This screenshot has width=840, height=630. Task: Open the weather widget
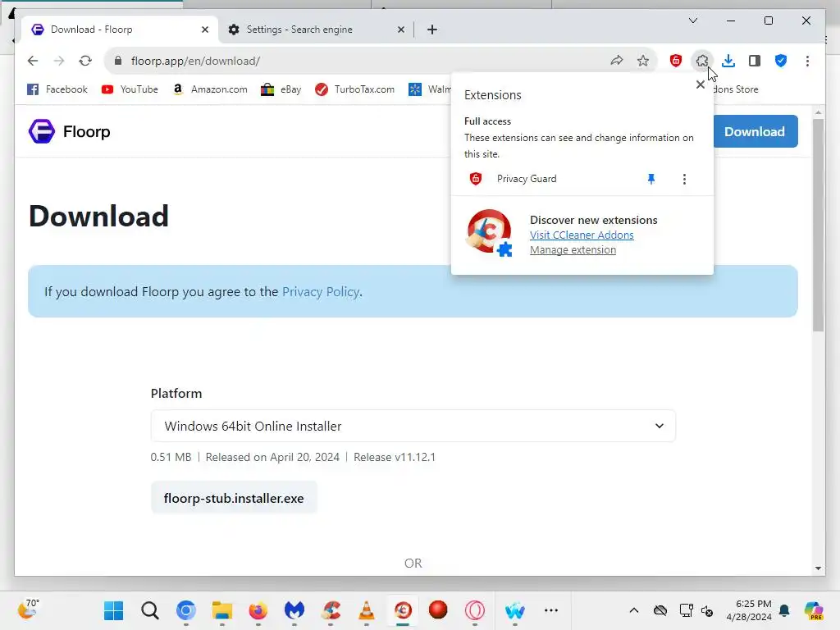[x=29, y=609]
